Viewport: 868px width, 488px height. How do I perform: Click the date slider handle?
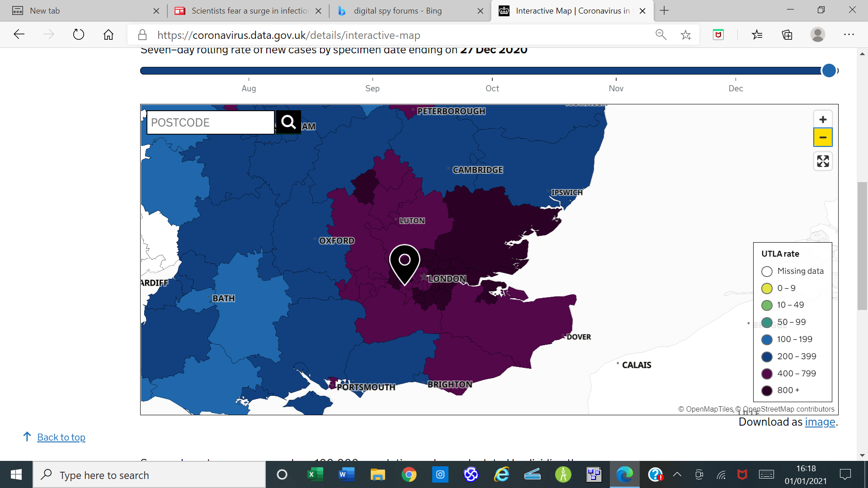coord(829,70)
